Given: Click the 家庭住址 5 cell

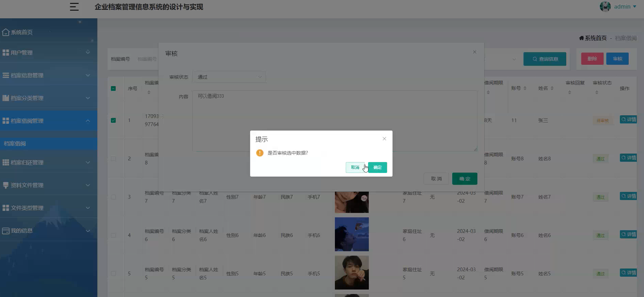Looking at the screenshot, I should 412,274.
